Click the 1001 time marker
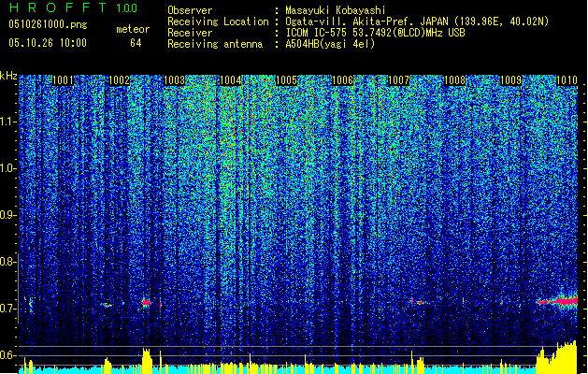 tap(63, 79)
